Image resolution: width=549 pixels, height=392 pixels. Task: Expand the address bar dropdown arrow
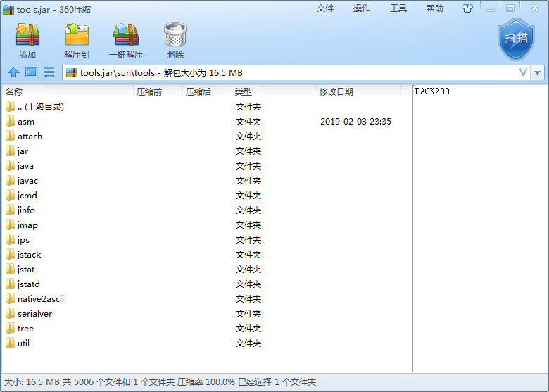point(538,72)
